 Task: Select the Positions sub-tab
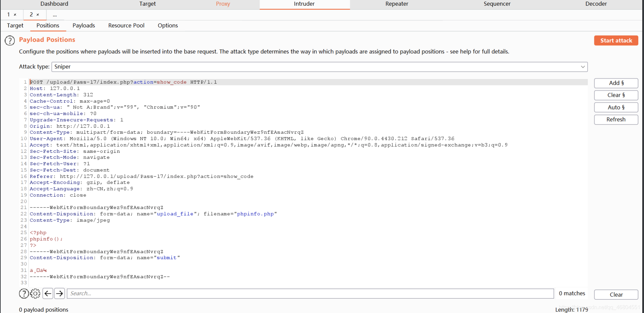click(x=48, y=25)
